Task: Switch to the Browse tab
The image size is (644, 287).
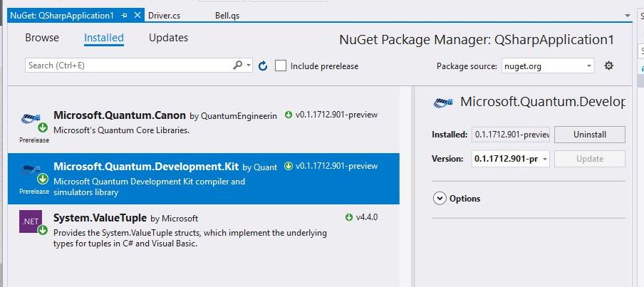Action: [42, 38]
